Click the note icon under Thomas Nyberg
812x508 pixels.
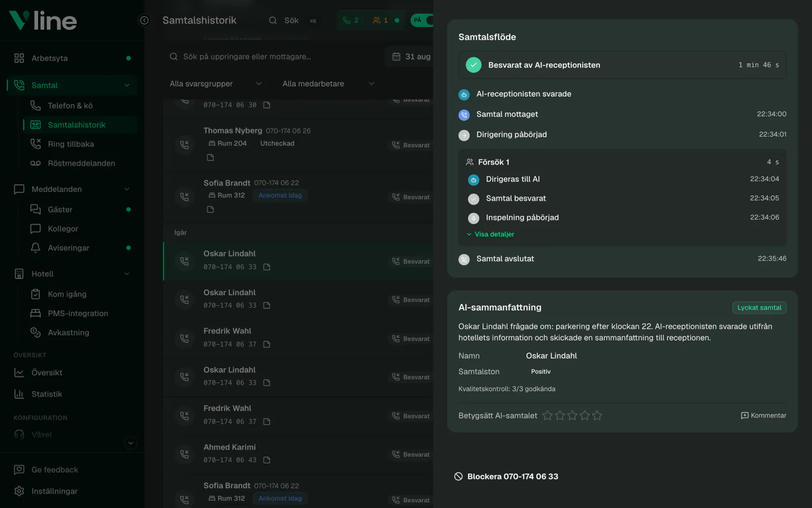pos(211,157)
